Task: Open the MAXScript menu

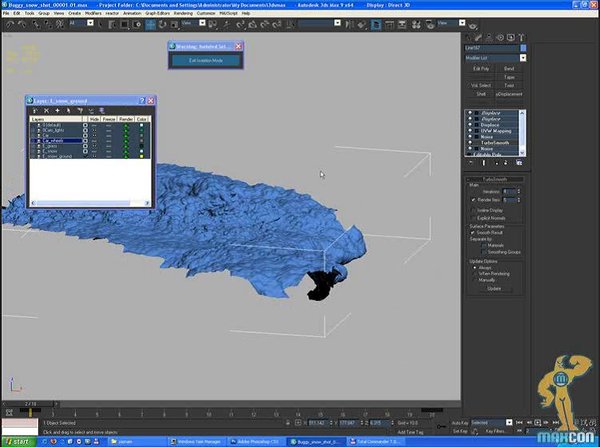Action: coord(228,13)
